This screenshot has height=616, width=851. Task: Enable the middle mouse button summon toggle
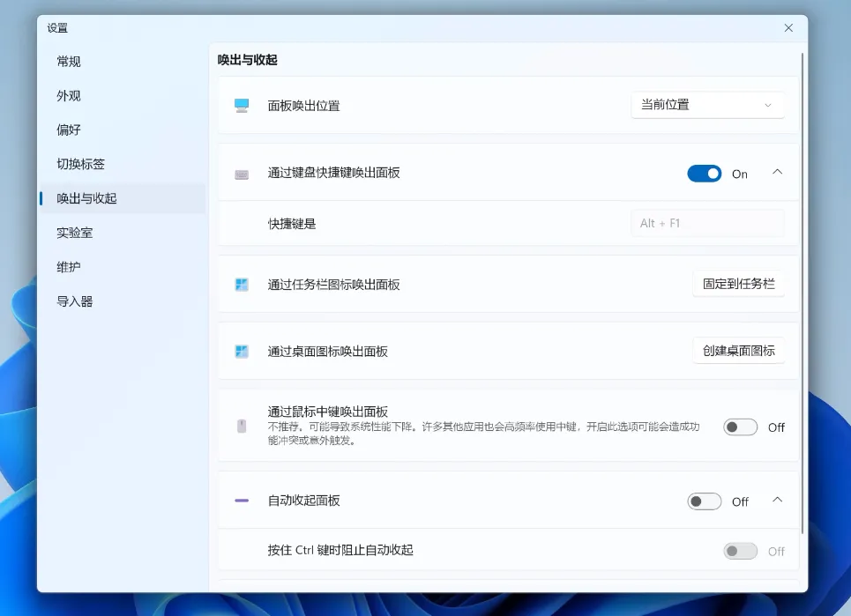740,427
